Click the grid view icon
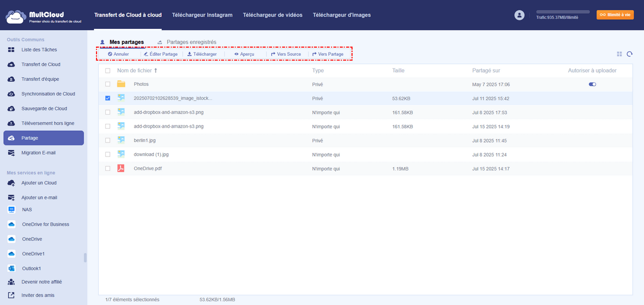644x305 pixels. click(x=619, y=54)
